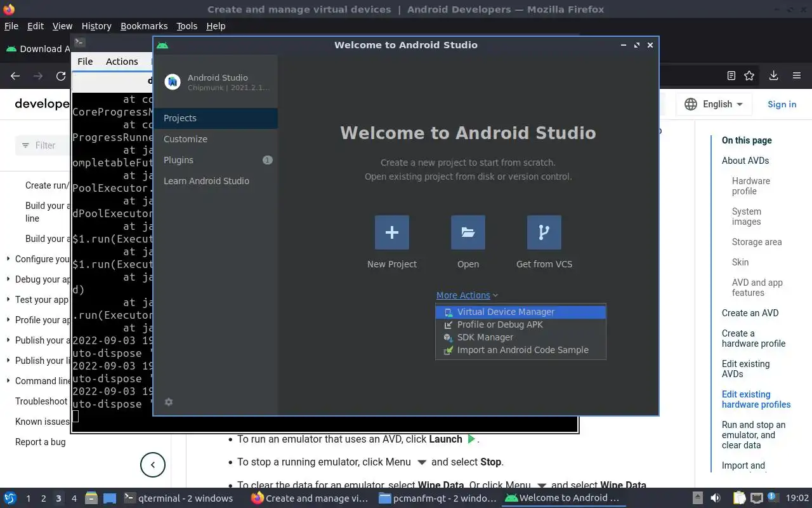Open Plugins section in sidebar
This screenshot has height=508, width=812.
[x=216, y=160]
